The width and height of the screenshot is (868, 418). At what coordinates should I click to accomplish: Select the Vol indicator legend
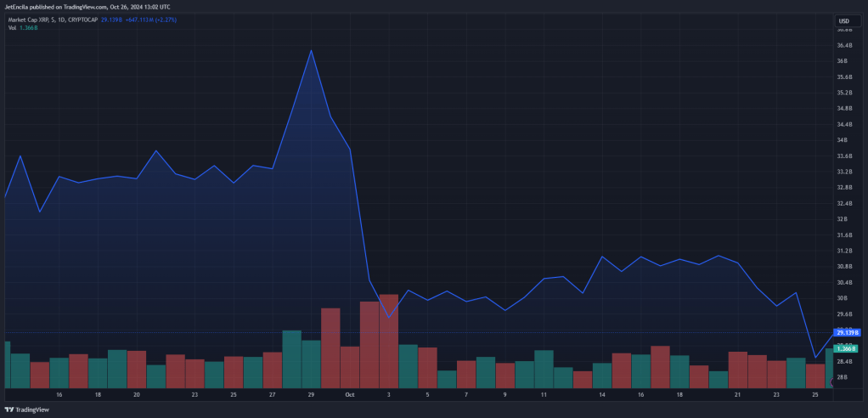click(x=12, y=27)
